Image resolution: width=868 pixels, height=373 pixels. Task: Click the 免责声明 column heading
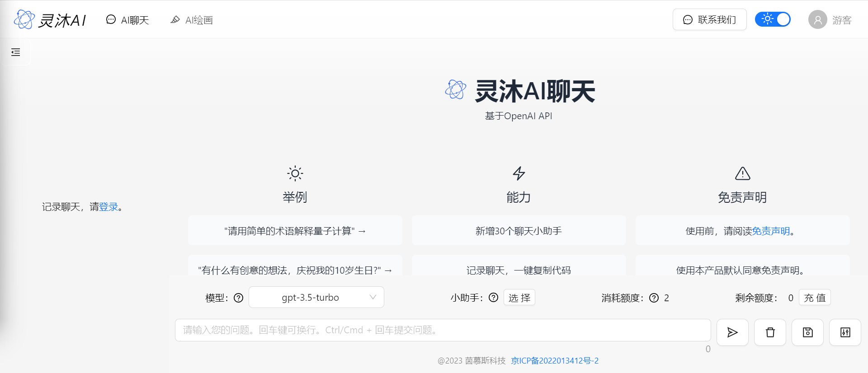742,197
